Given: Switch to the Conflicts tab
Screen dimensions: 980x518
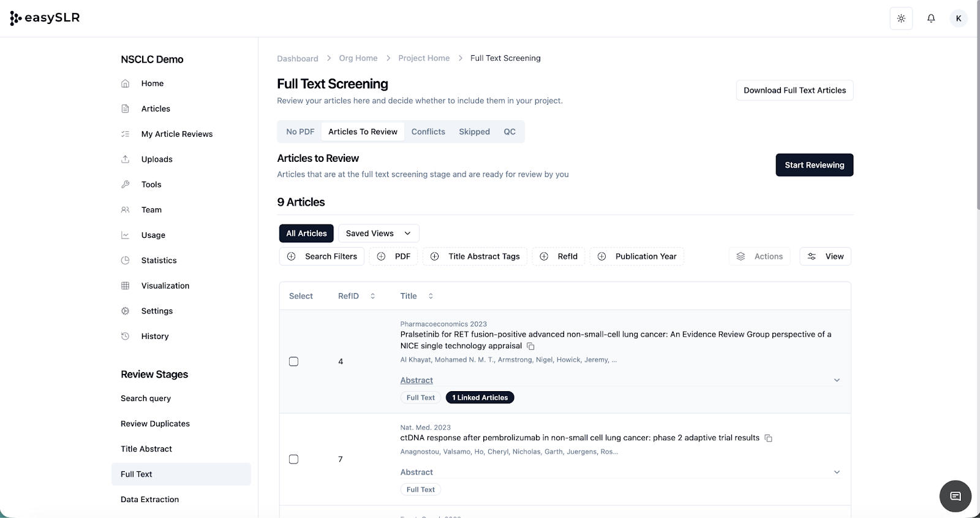Looking at the screenshot, I should 428,132.
